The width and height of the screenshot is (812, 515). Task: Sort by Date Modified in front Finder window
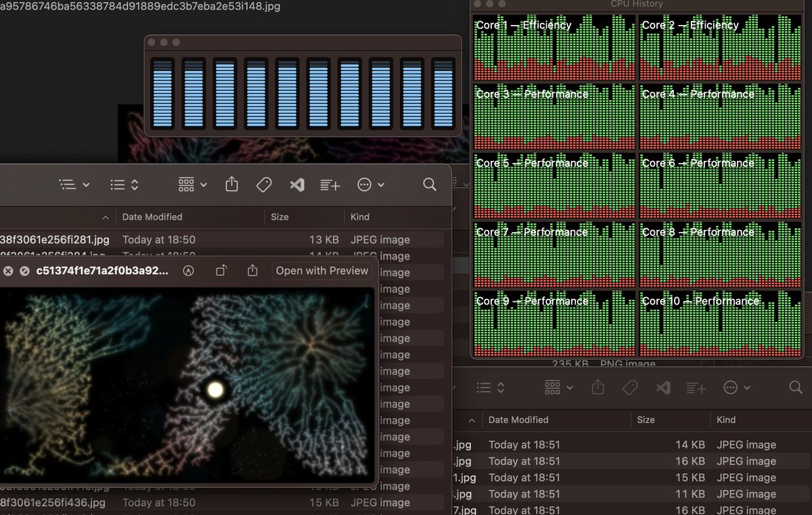coord(152,217)
